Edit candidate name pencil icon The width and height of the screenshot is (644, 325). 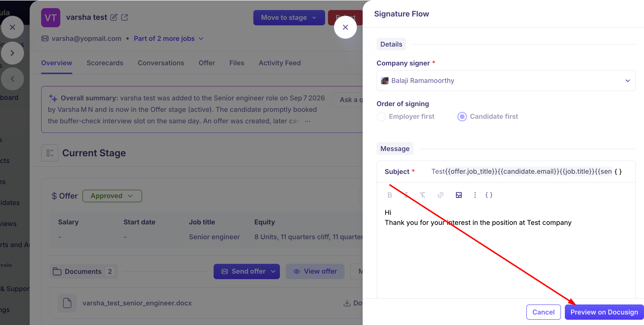pos(114,17)
